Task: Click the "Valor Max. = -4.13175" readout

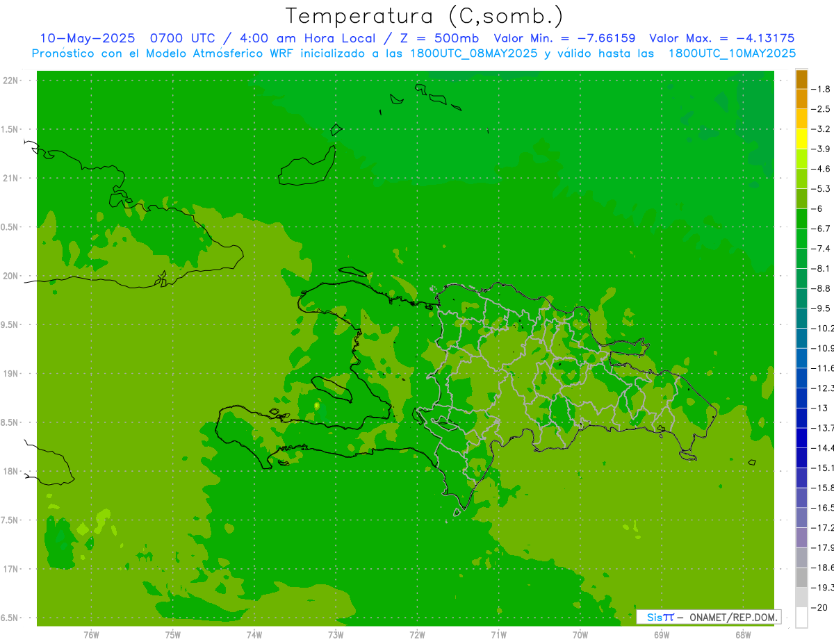Action: coord(721,38)
